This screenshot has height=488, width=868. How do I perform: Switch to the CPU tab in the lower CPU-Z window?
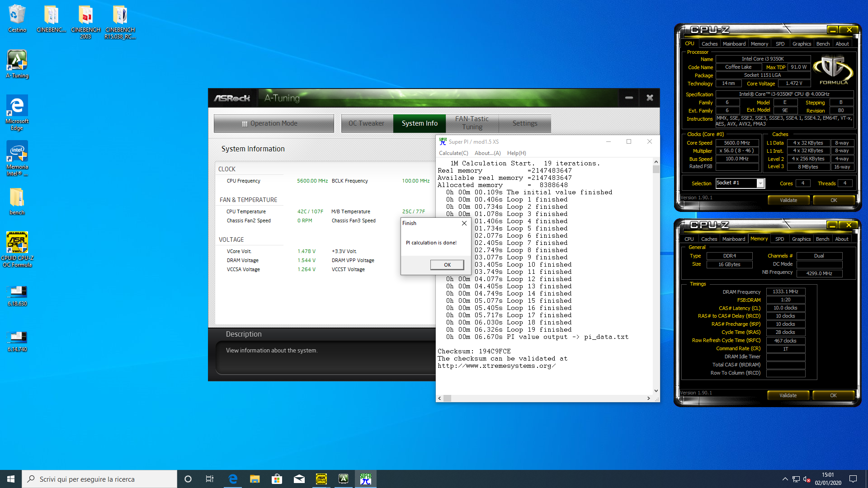689,239
